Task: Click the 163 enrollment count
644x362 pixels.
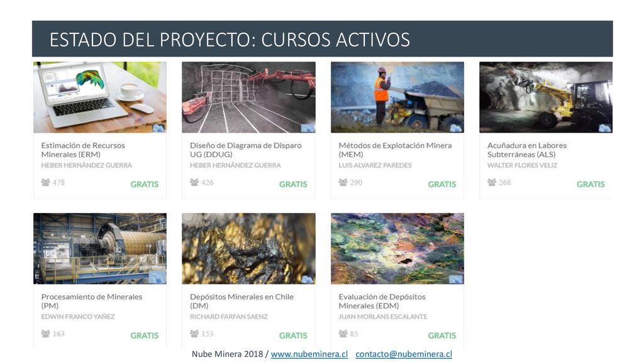Action: pos(58,333)
